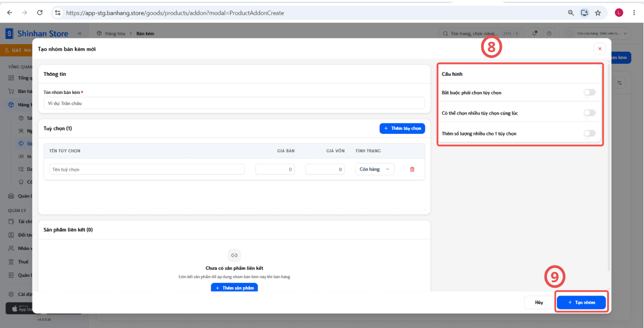Open the site information icon in address bar
The height and width of the screenshot is (328, 644).
[58, 13]
